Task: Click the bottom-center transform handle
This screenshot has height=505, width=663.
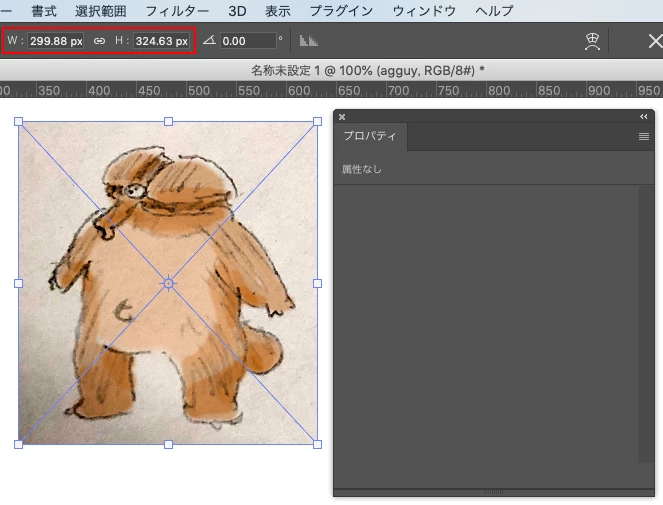Action: click(x=168, y=445)
